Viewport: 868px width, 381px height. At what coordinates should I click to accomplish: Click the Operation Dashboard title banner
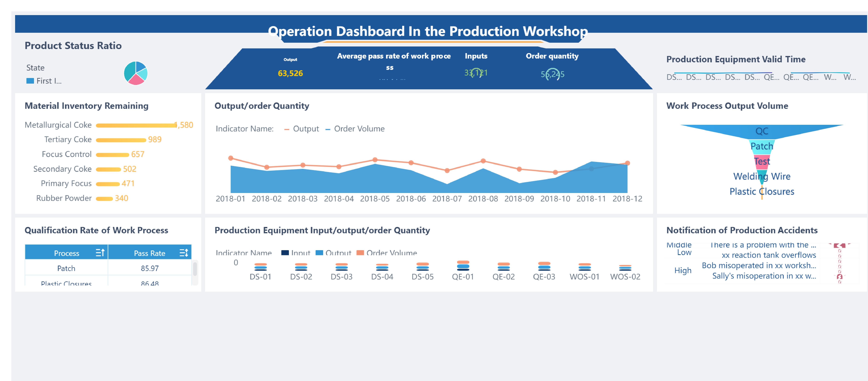coord(428,31)
